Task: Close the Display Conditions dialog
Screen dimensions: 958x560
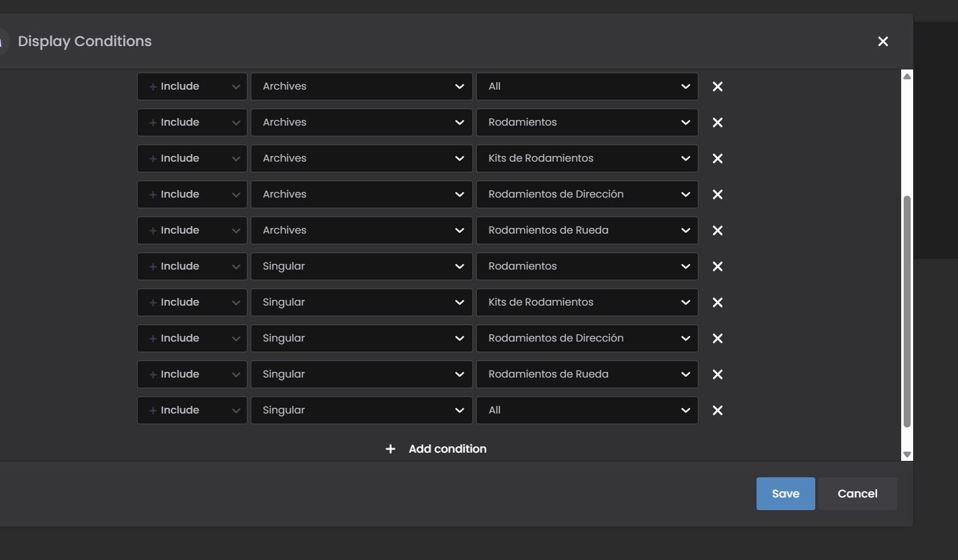Action: coord(883,42)
